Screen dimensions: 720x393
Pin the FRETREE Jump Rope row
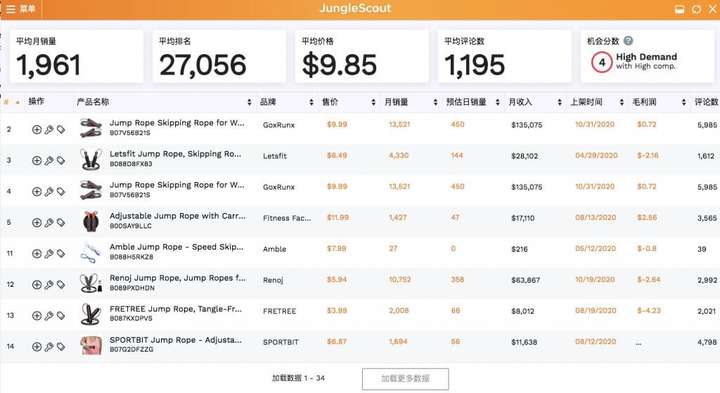click(49, 315)
